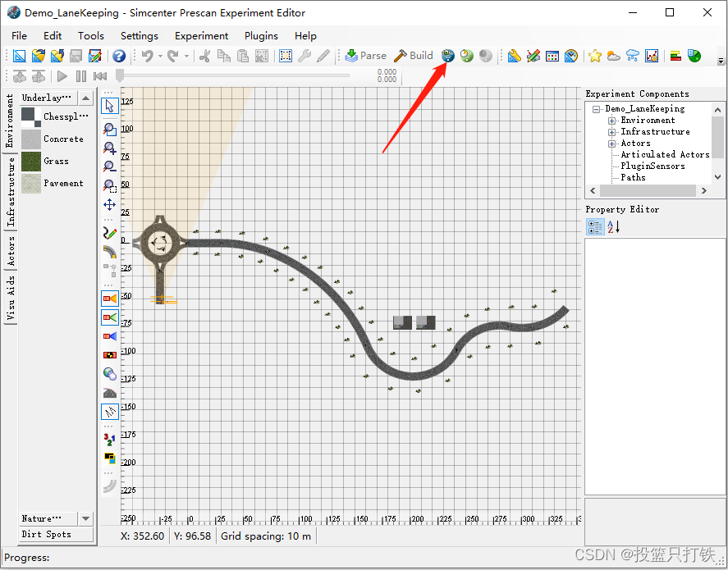This screenshot has height=570, width=728.
Task: Open the Tools menu
Action: point(91,36)
